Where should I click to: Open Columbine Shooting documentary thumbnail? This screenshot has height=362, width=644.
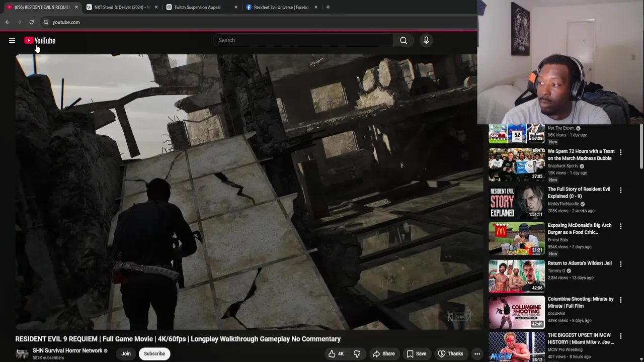(517, 312)
